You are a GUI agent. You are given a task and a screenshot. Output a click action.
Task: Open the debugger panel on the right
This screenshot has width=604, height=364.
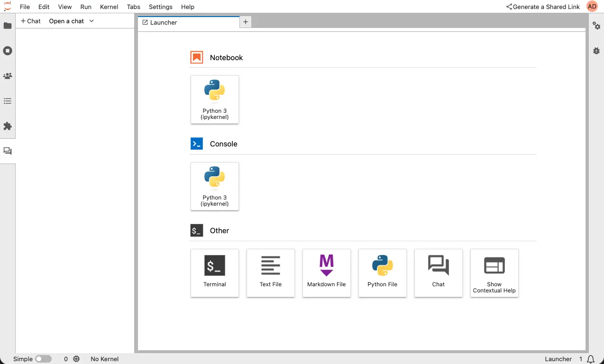pyautogui.click(x=596, y=51)
